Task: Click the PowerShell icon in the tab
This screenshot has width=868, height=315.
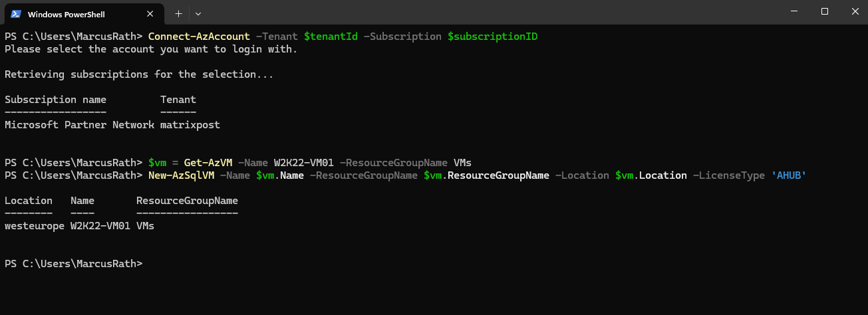Action: coord(15,13)
